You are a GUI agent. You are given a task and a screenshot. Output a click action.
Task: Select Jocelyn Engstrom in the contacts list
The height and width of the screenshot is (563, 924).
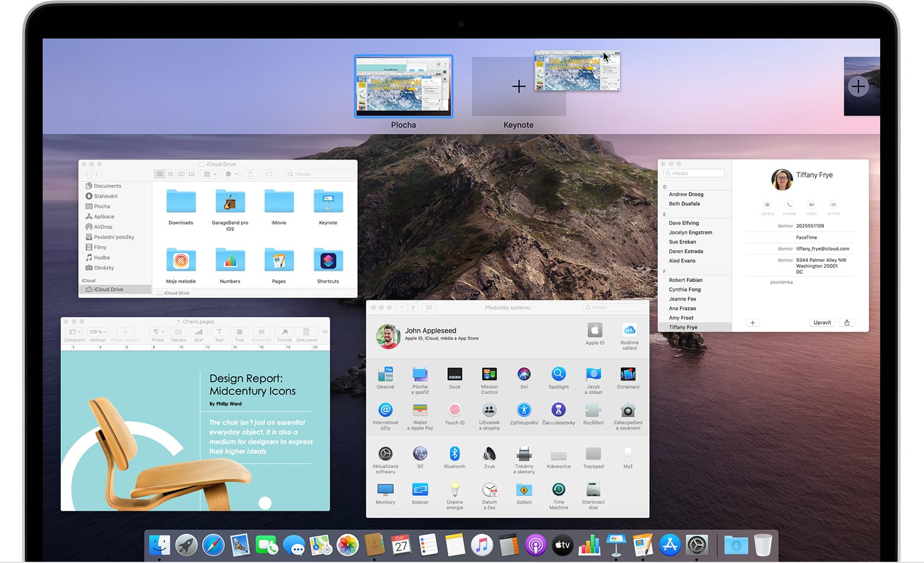pyautogui.click(x=691, y=232)
